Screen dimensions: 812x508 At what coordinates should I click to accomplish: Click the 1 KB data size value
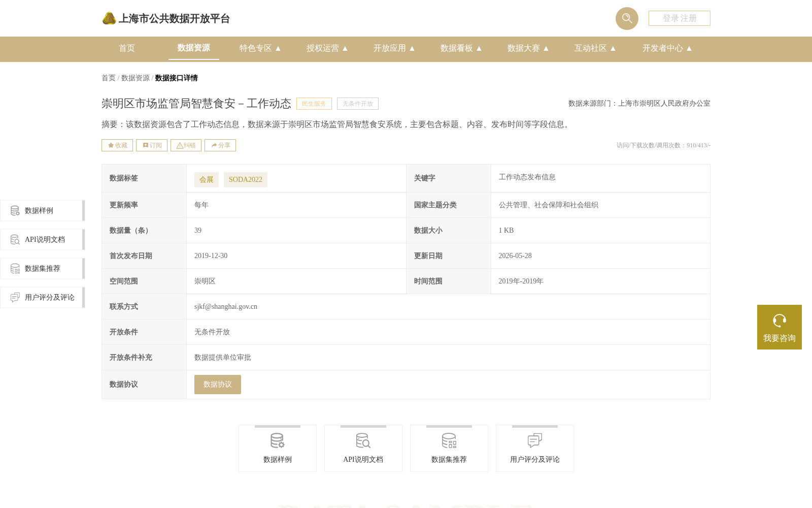pyautogui.click(x=506, y=231)
